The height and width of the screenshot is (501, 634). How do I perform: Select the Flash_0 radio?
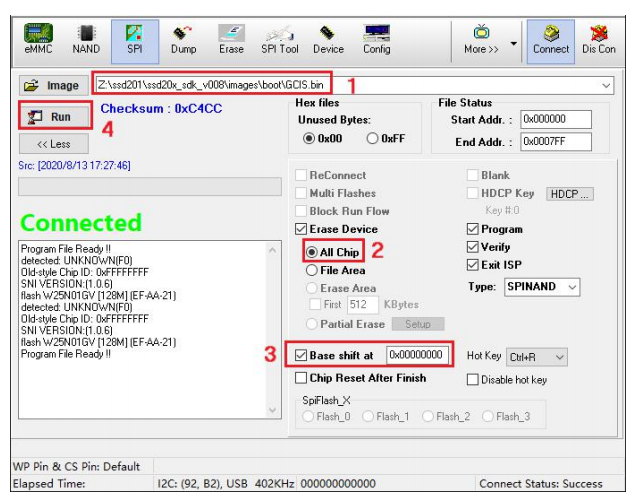(x=308, y=416)
